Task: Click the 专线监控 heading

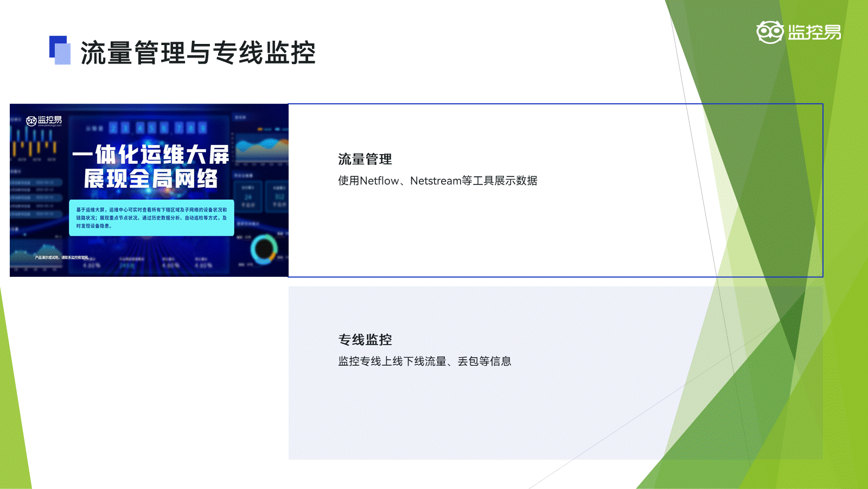Action: [365, 340]
